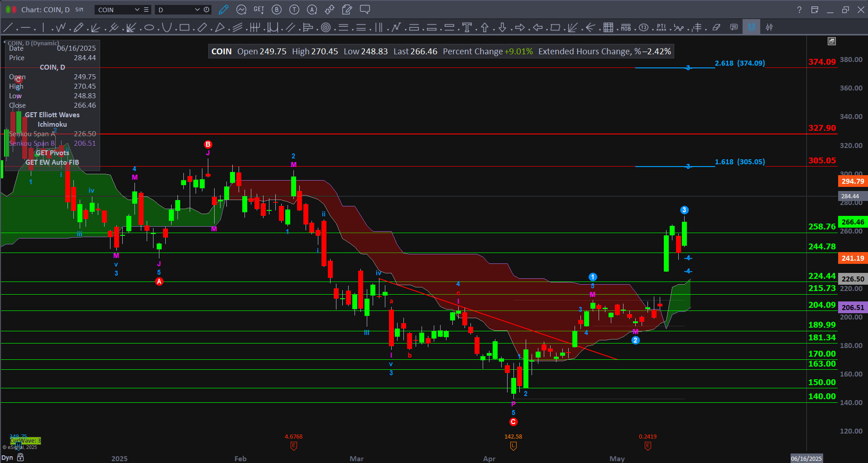Select the Text annotation tool
Image resolution: width=868 pixels, height=463 pixels.
(467, 28)
